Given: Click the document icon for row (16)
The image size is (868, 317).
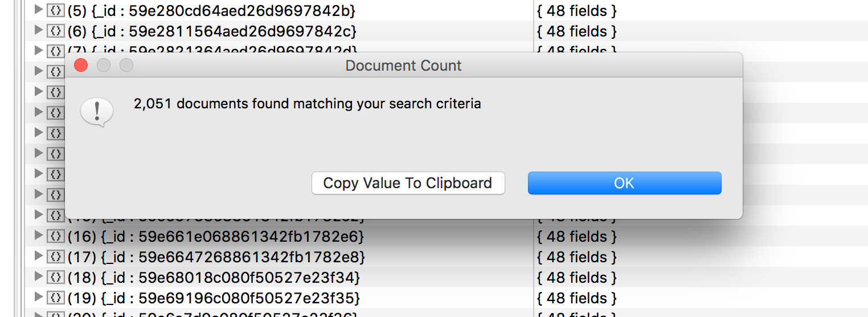Looking at the screenshot, I should [55, 236].
